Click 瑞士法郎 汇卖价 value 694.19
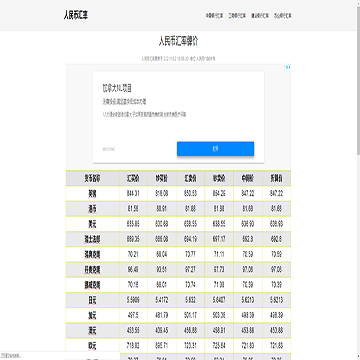The width and height of the screenshot is (360, 360). tap(190, 239)
